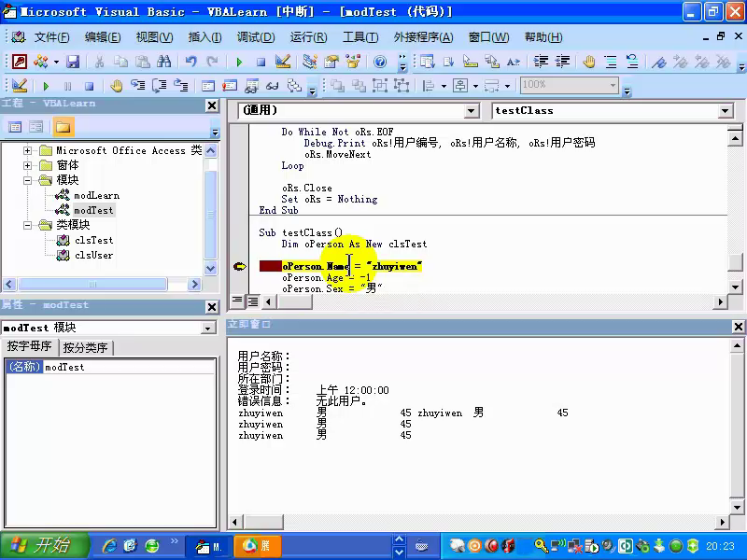Open the 工具(T) menu
The width and height of the screenshot is (747, 560).
coord(360,37)
